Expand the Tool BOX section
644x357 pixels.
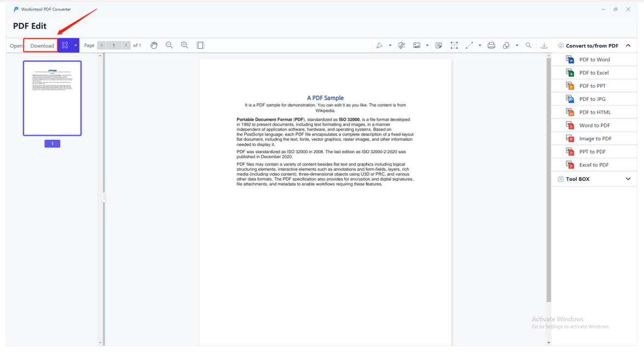click(x=628, y=179)
